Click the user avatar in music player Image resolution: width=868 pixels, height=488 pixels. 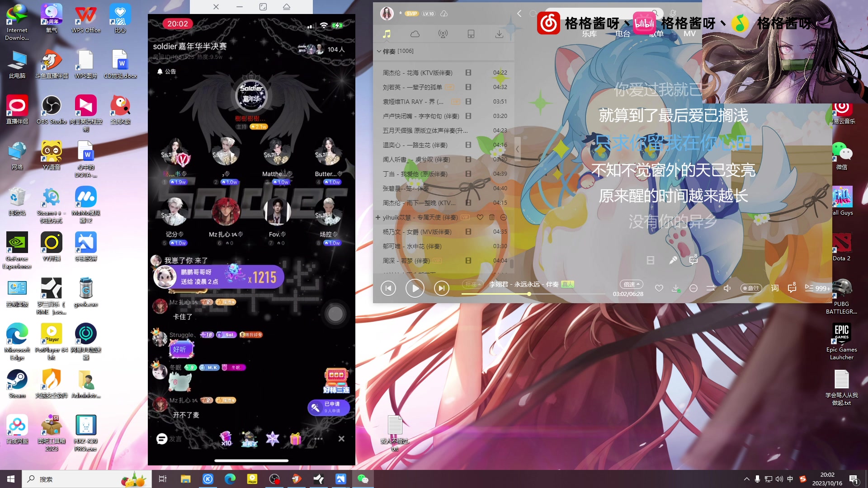pyautogui.click(x=387, y=14)
